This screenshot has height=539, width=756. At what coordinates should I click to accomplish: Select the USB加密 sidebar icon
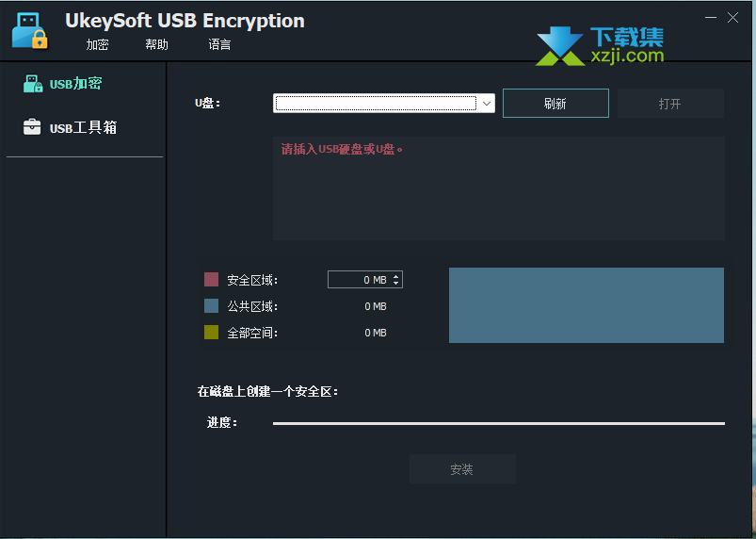click(x=33, y=84)
